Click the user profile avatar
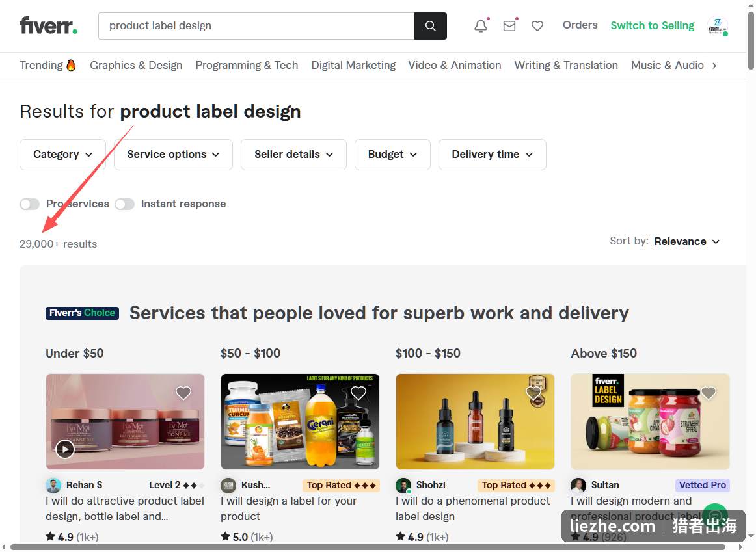This screenshot has width=756, height=552. pyautogui.click(x=718, y=26)
